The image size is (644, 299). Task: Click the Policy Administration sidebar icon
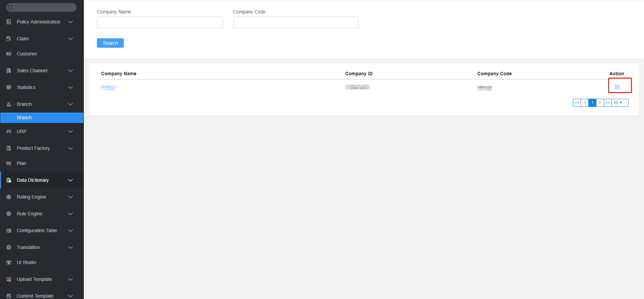[9, 22]
